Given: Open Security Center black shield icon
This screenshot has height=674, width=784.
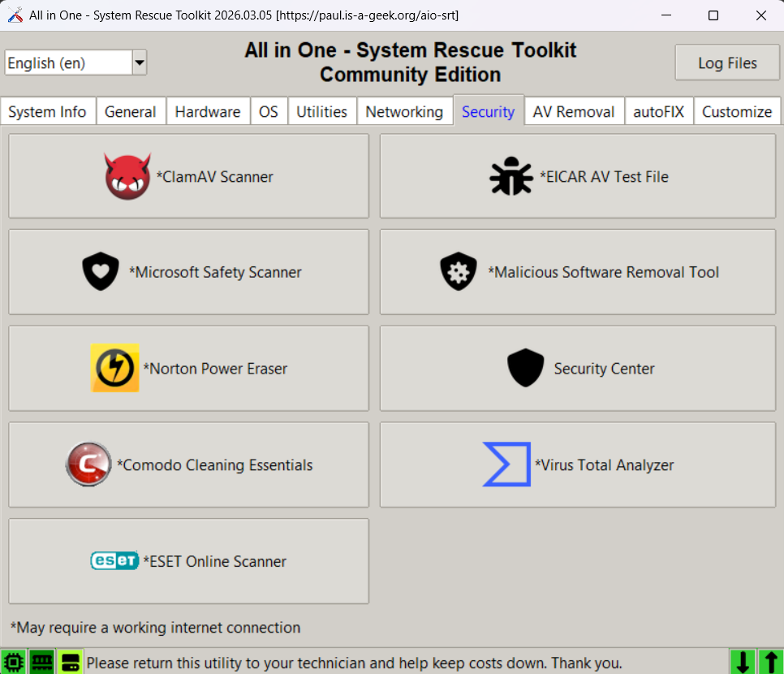Looking at the screenshot, I should click(525, 368).
